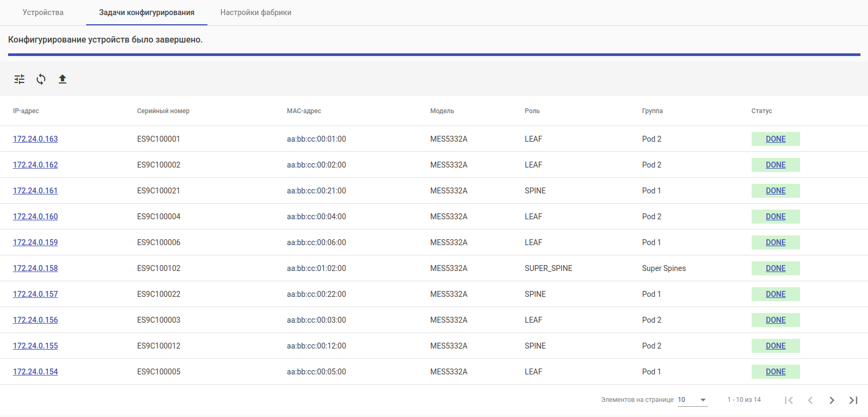Open device link 172.24.0.158

coord(36,268)
